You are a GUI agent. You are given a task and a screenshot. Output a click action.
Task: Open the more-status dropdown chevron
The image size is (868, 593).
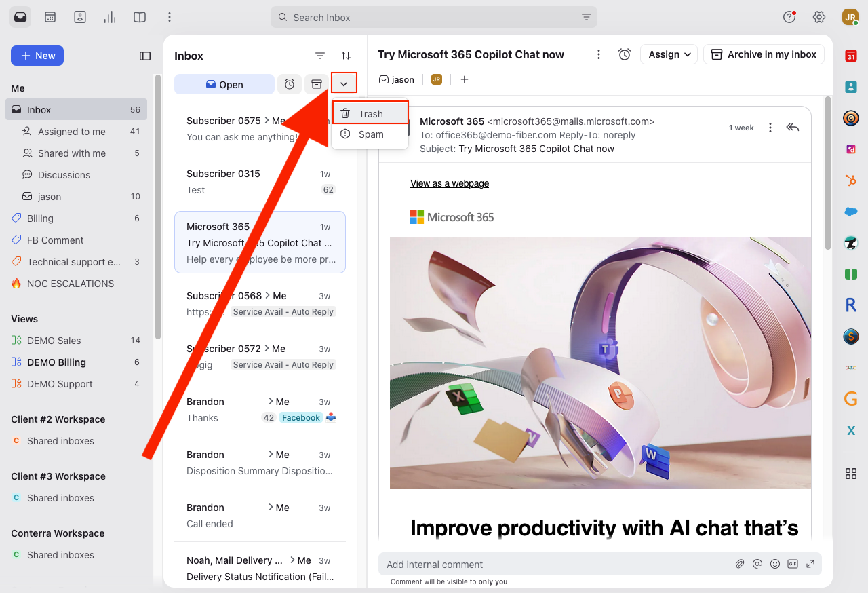(344, 84)
